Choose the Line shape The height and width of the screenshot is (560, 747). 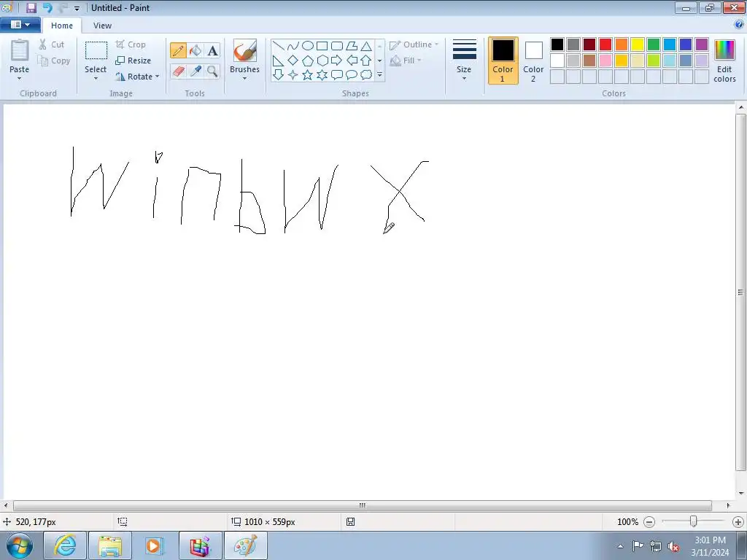click(x=279, y=46)
